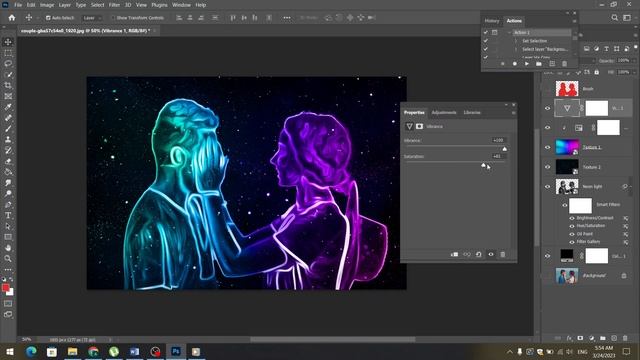This screenshot has width=640, height=360.
Task: Select the Eraser tool
Action: (8, 161)
